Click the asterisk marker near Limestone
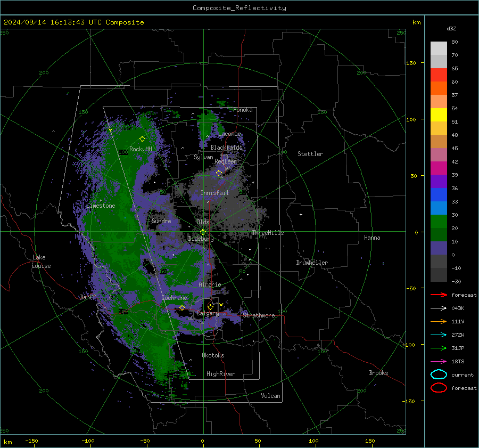Image resolution: width=479 pixels, height=448 pixels. click(101, 201)
